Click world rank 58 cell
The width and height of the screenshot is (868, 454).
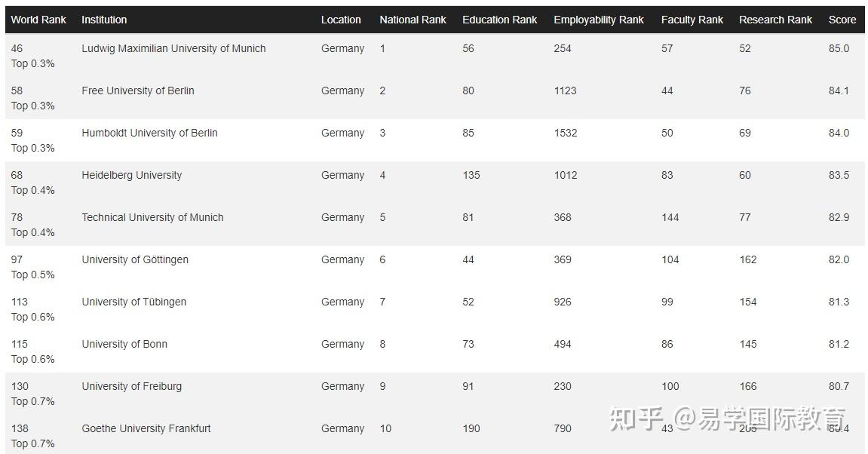click(17, 90)
